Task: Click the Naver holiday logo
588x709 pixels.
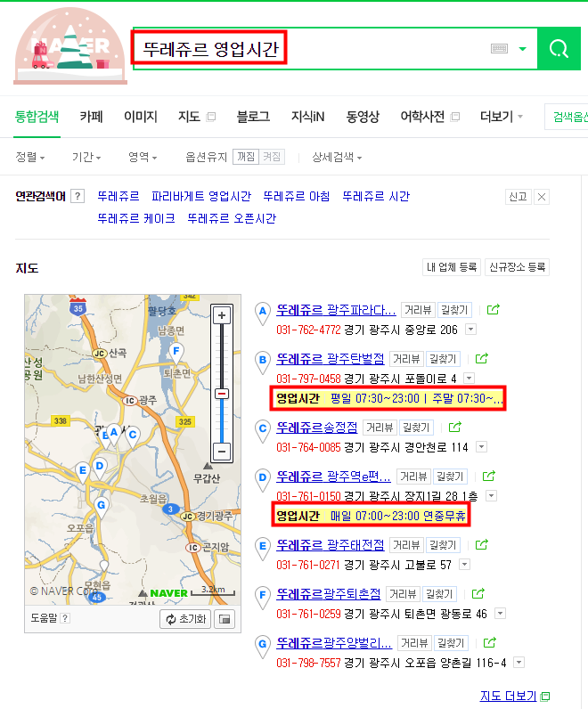Action: point(69,46)
